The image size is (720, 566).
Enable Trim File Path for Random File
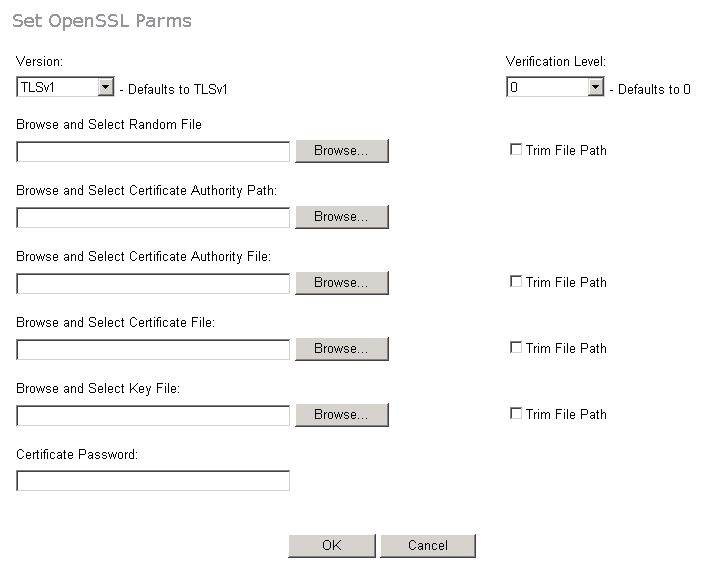pos(516,150)
